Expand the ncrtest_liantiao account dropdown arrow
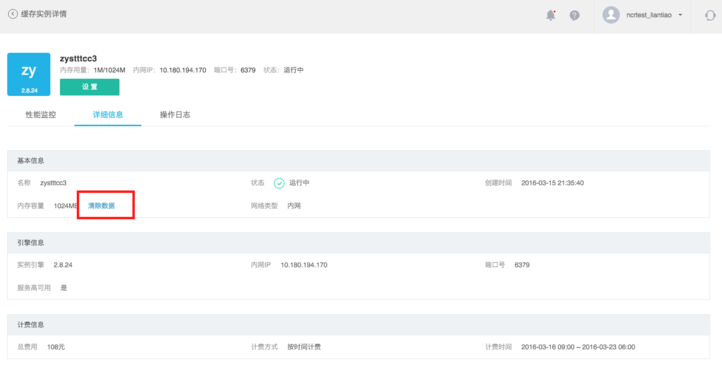Screen dimensions: 722x368 (x=681, y=15)
